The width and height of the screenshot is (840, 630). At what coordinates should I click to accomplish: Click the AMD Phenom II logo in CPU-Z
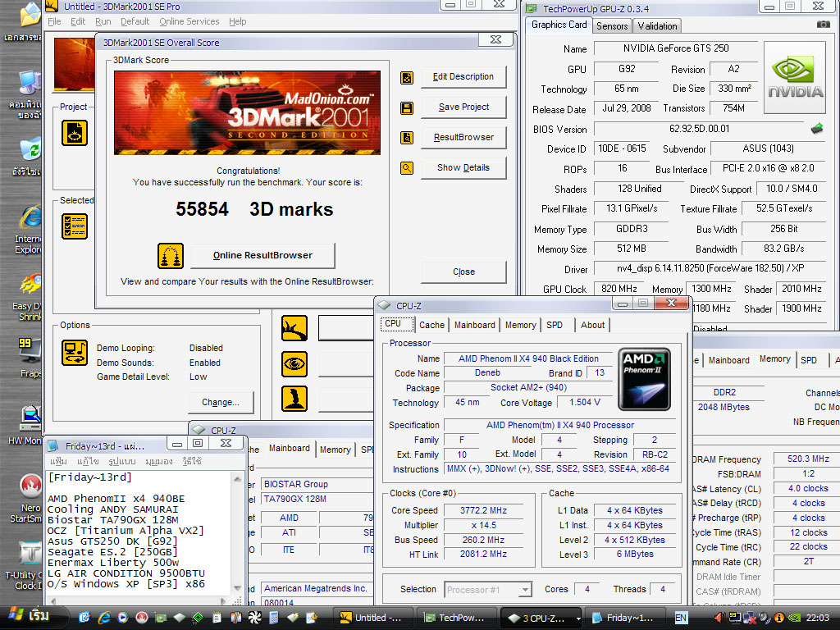click(644, 379)
